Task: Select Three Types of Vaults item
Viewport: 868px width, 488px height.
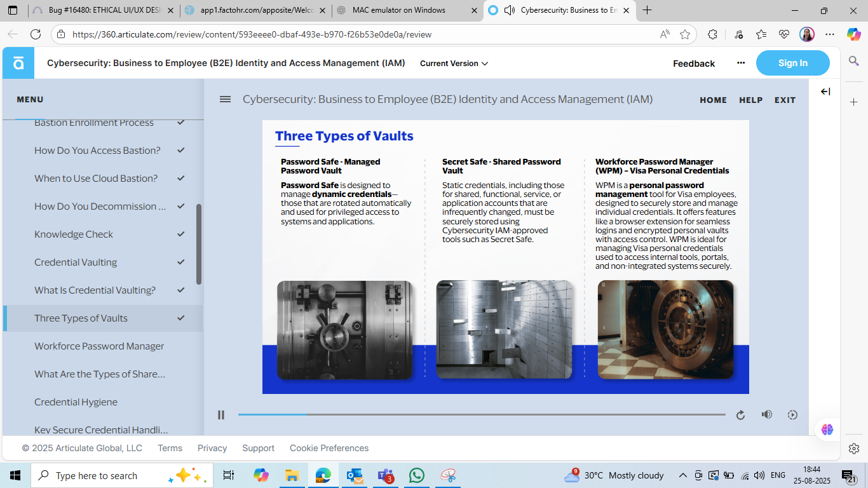Action: tap(103, 318)
